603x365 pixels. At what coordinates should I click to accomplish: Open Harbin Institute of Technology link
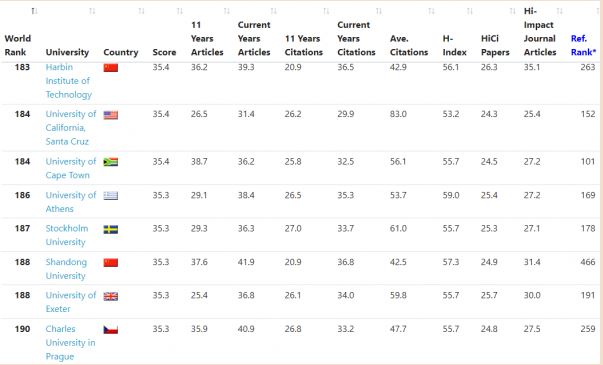click(68, 81)
